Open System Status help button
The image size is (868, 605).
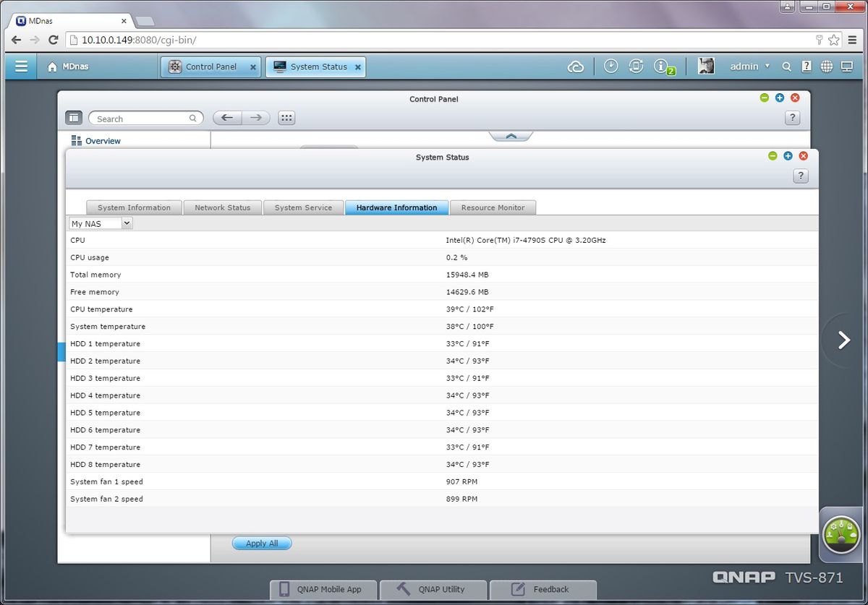800,176
